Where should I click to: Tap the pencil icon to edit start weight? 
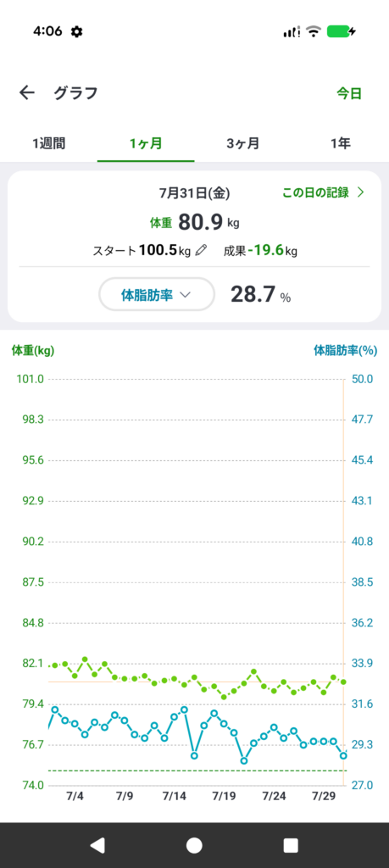click(x=202, y=251)
